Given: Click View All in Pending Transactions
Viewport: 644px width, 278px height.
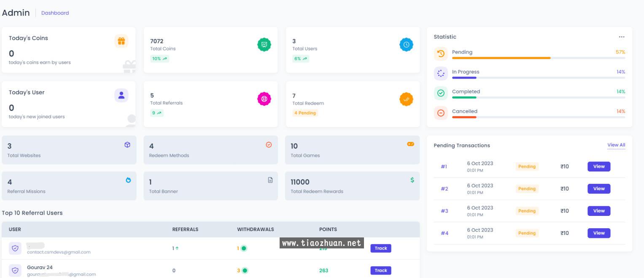Looking at the screenshot, I should (x=616, y=145).
